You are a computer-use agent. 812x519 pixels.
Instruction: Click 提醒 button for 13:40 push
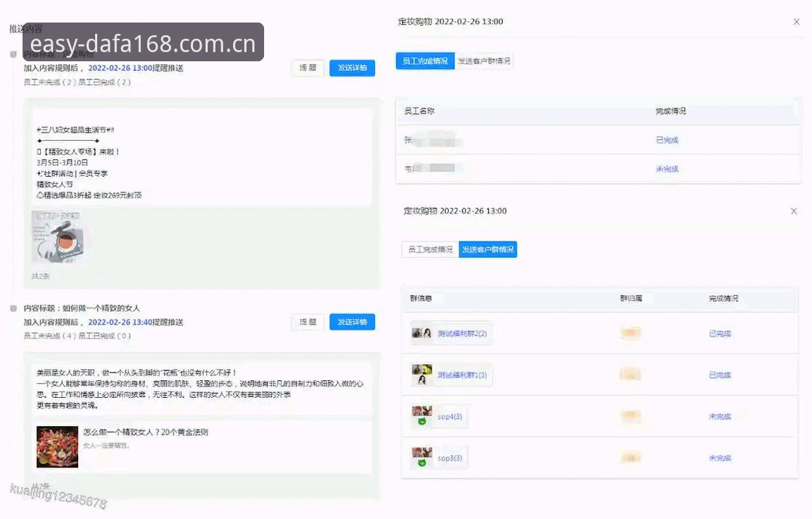pos(308,322)
